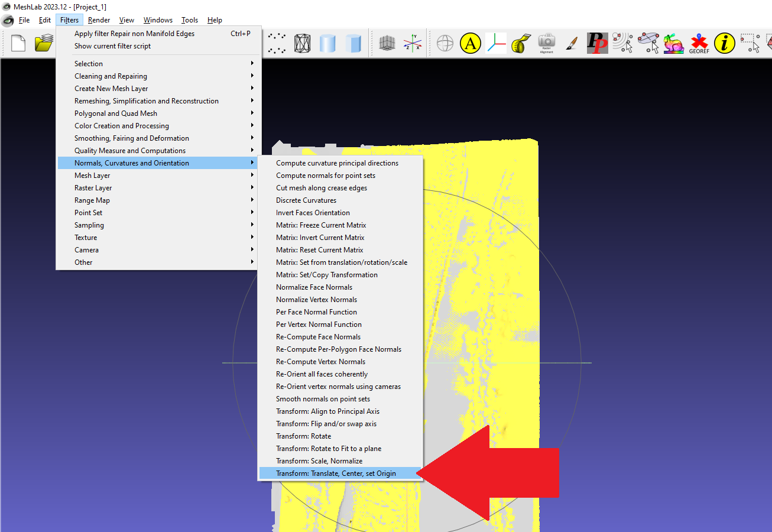Select Transform: Align to Principal Axis
This screenshot has width=772, height=532.
point(340,411)
